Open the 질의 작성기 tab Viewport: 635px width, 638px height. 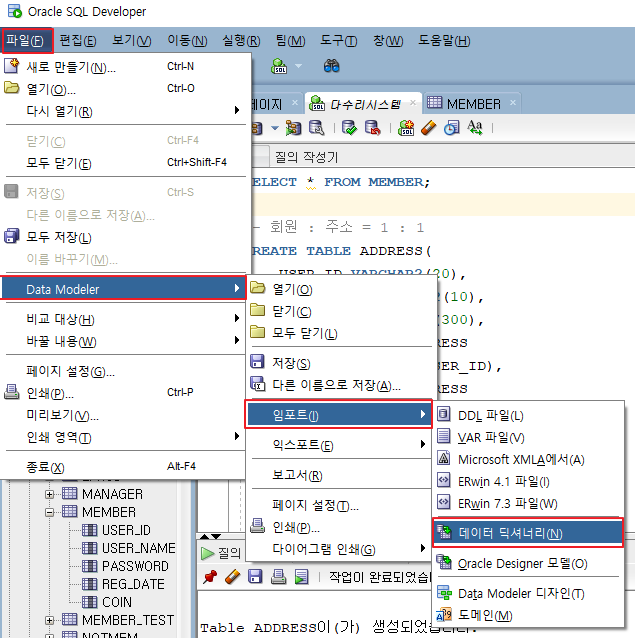click(x=306, y=157)
